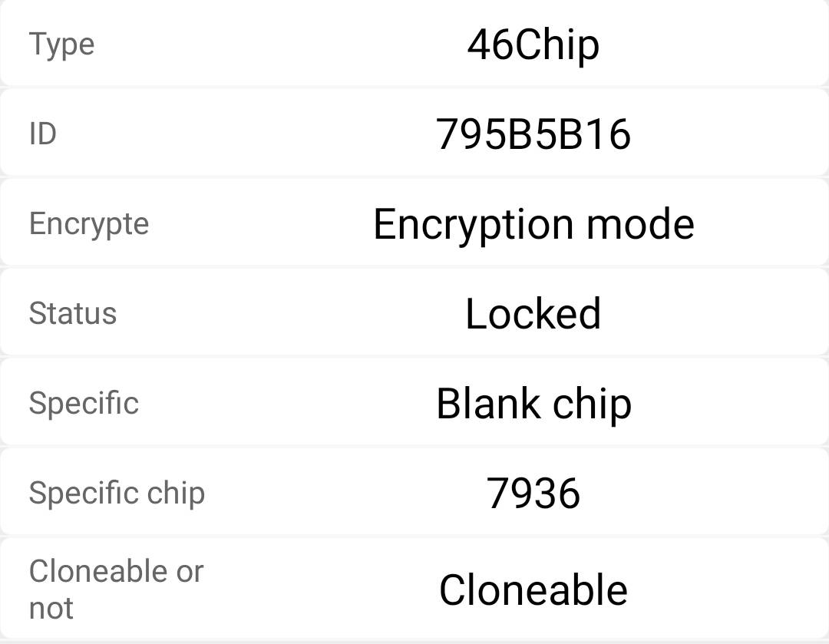Tap the Cloneable result value

(x=533, y=590)
